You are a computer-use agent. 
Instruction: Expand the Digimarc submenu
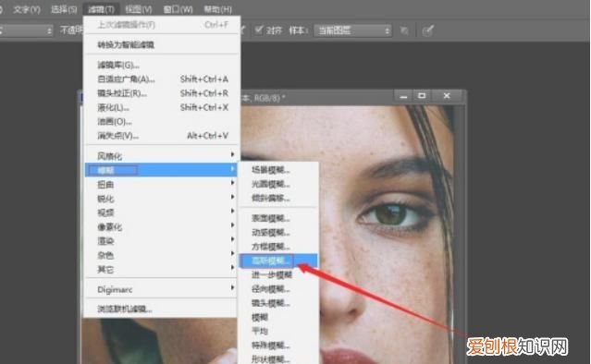click(162, 289)
